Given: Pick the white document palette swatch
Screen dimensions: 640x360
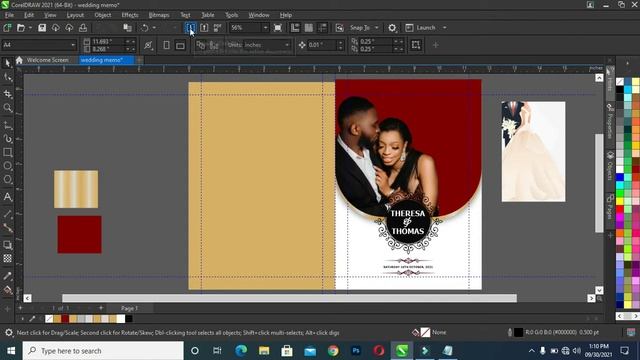Looking at the screenshot, I should coord(120,319).
